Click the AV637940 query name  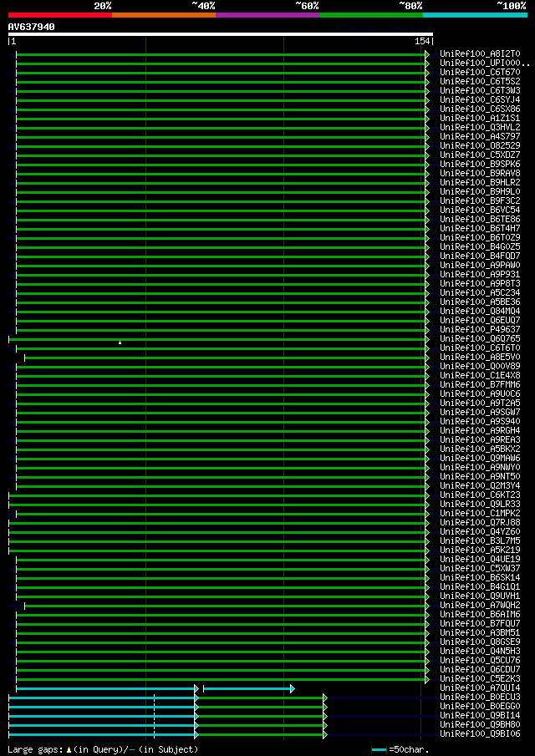pos(32,27)
